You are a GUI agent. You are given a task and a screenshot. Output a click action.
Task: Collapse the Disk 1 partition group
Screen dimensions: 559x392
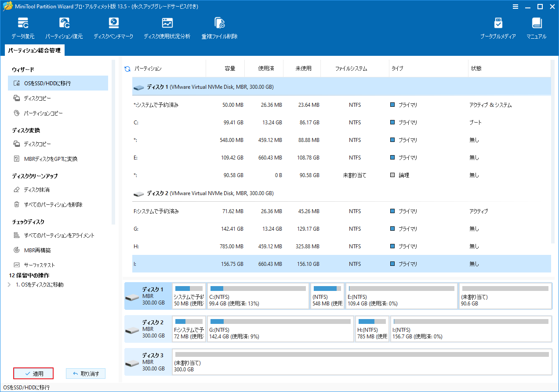click(138, 87)
